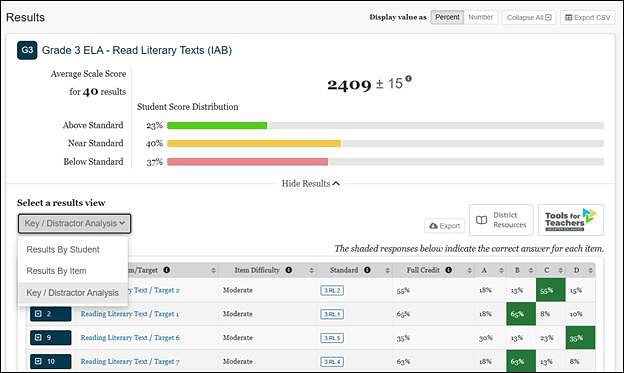Click shaded 35% correct answer cell
This screenshot has height=373, width=624.
click(580, 338)
